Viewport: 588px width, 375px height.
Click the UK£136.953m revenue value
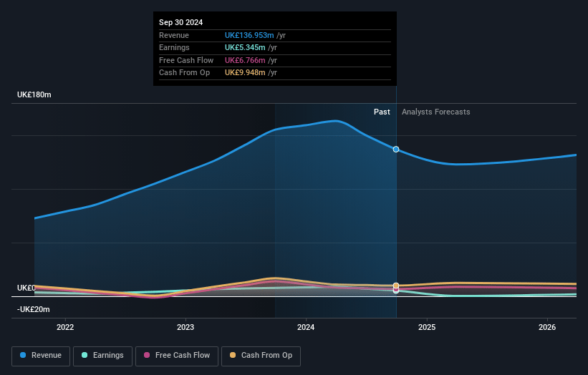249,35
